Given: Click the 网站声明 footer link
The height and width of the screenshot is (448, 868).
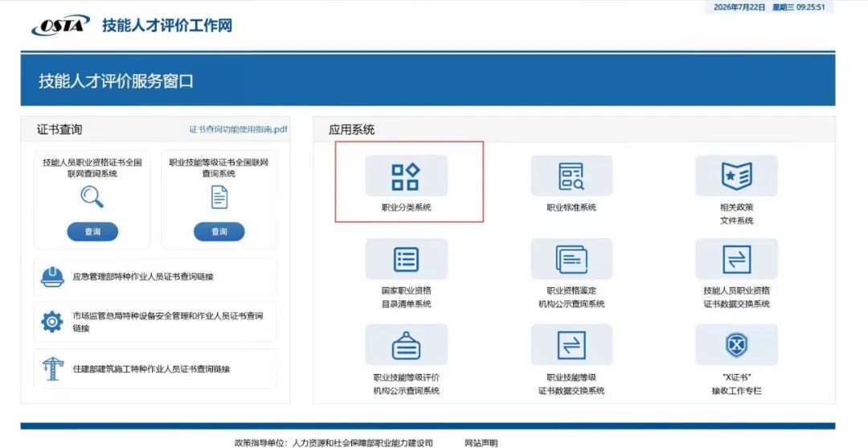Looking at the screenshot, I should [x=481, y=443].
